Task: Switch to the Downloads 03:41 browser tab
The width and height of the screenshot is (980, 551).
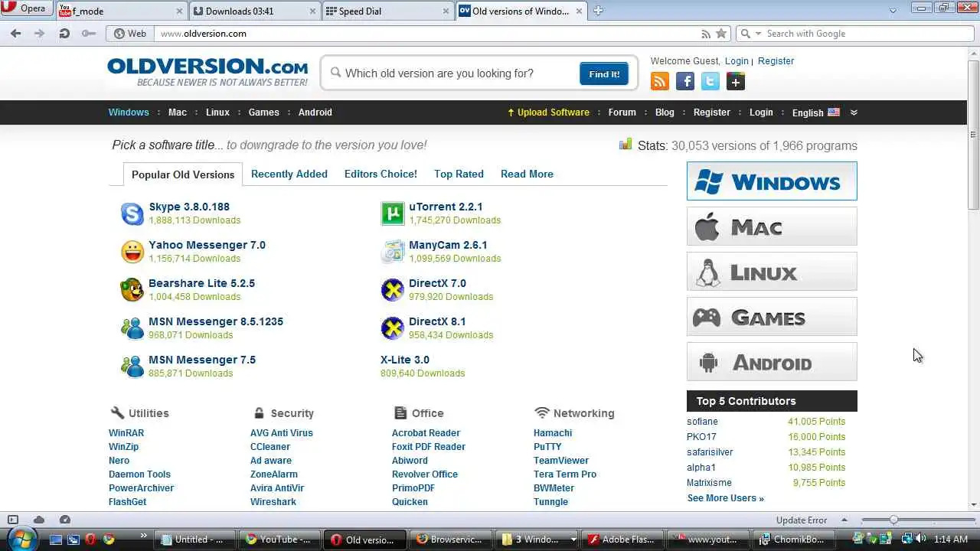Action: (x=255, y=11)
